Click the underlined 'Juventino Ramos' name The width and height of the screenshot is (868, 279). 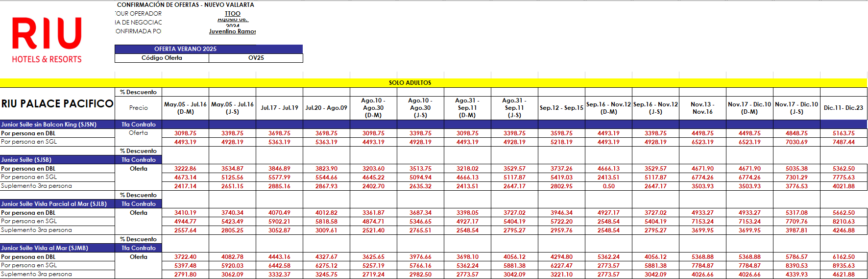[x=233, y=31]
